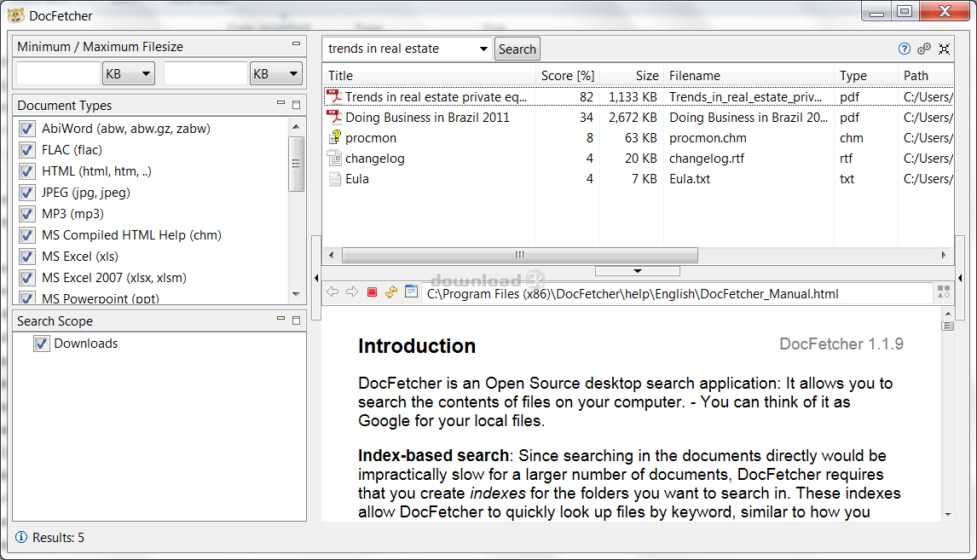Viewport: 977px width, 560px height.
Task: Open the help manual icon
Action: tap(904, 49)
